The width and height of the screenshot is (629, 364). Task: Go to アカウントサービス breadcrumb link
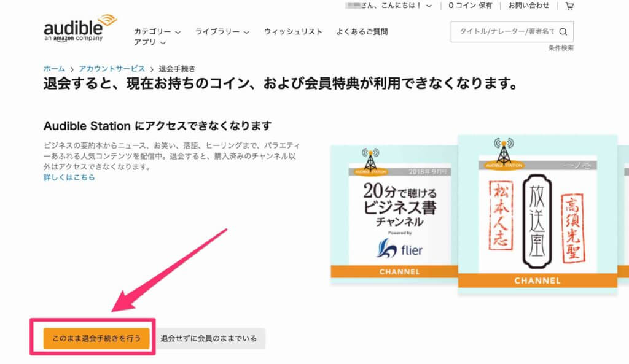112,69
